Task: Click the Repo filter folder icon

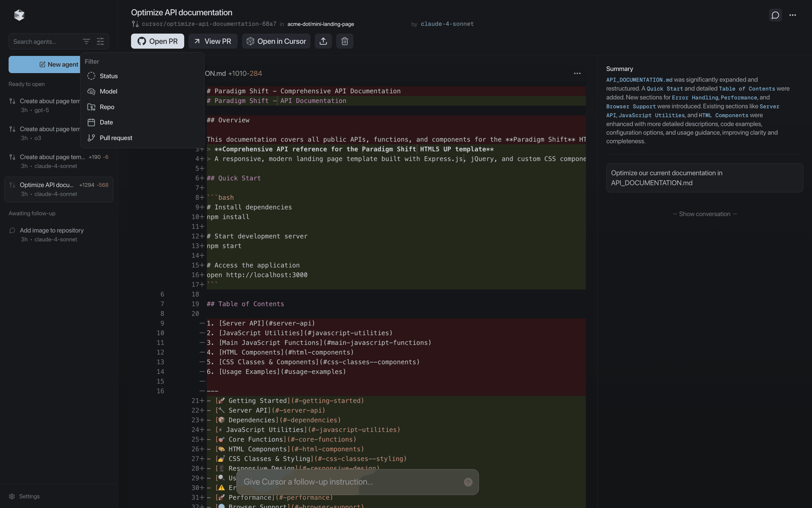Action: tap(91, 107)
